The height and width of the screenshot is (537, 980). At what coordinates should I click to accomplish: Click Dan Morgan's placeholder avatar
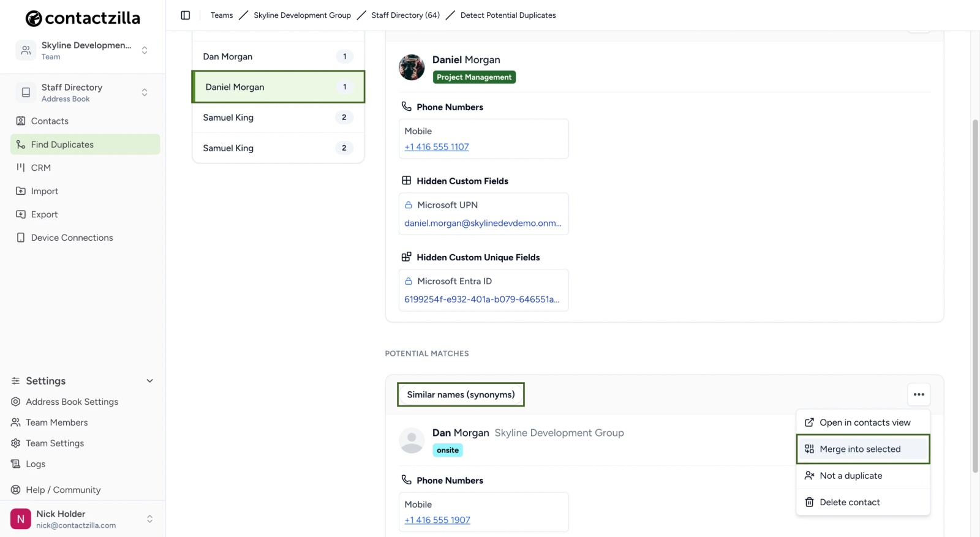click(x=412, y=440)
